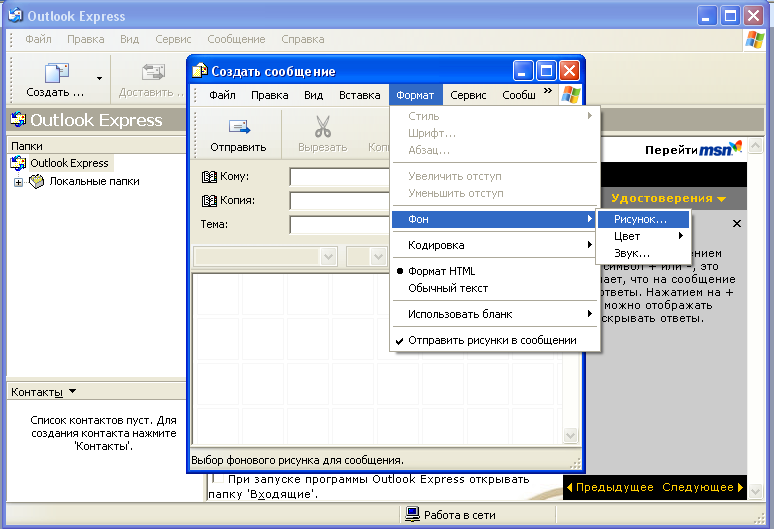
Task: Click the Создать mail icon in main toolbar
Action: pyautogui.click(x=57, y=73)
